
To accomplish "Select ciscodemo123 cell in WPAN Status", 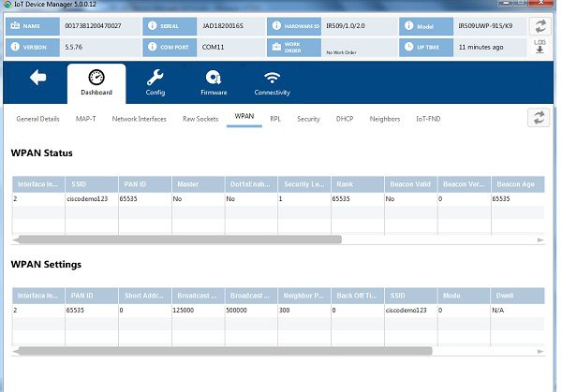I will coord(92,198).
